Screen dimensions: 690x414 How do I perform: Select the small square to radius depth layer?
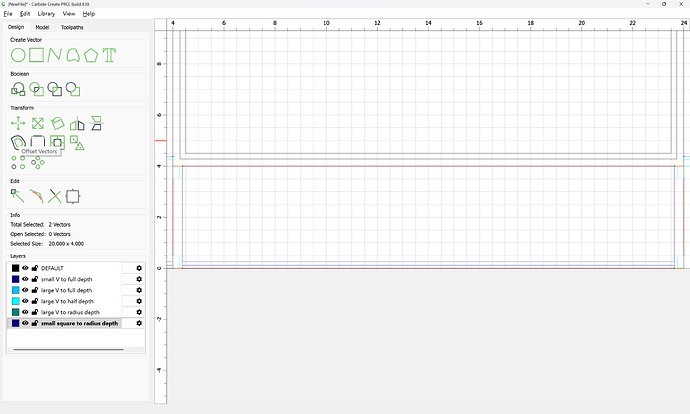79,323
